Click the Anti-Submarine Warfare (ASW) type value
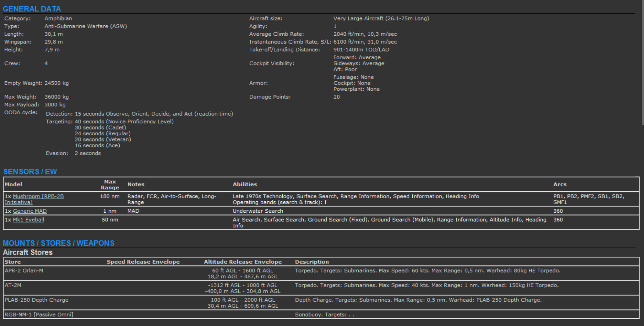The width and height of the screenshot is (644, 326). click(86, 26)
